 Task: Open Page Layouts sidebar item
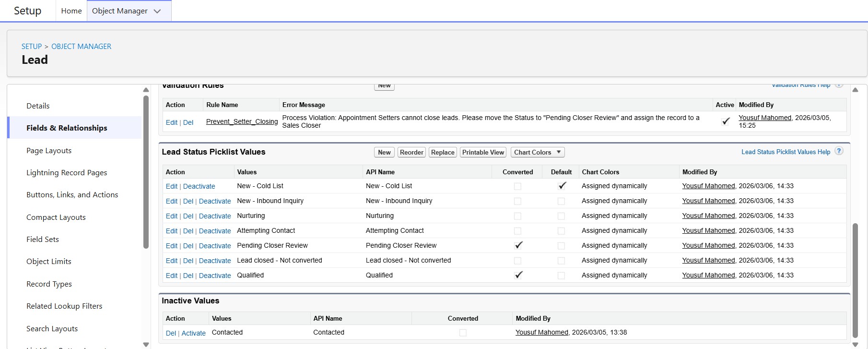(x=49, y=150)
